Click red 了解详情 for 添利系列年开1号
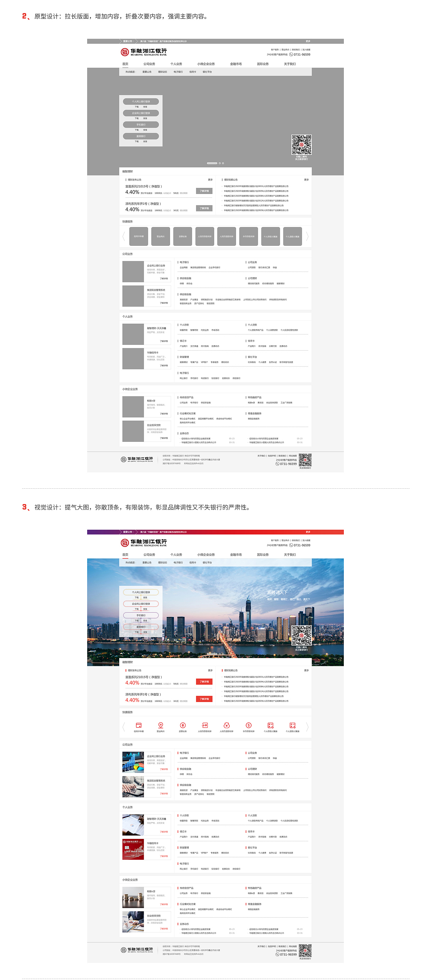Viewport: 431px width, 980px height. point(204,699)
